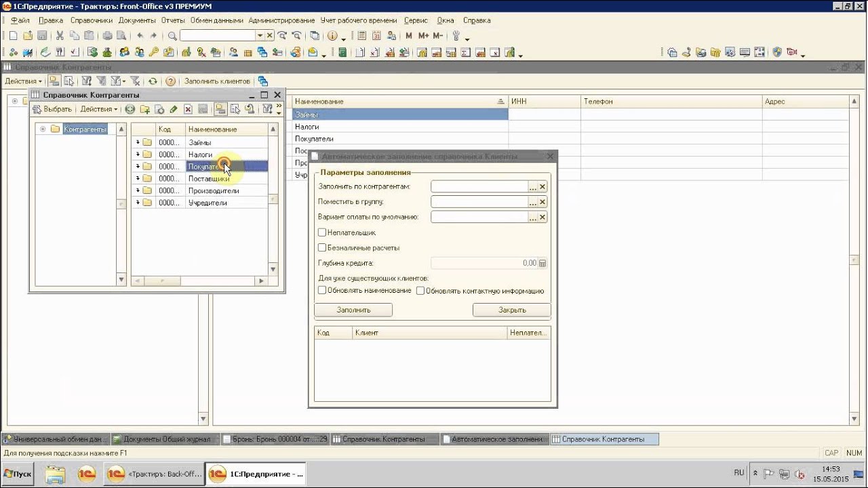Enable the Безналичные расчеты checkbox
This screenshot has height=488, width=868.
(x=322, y=247)
